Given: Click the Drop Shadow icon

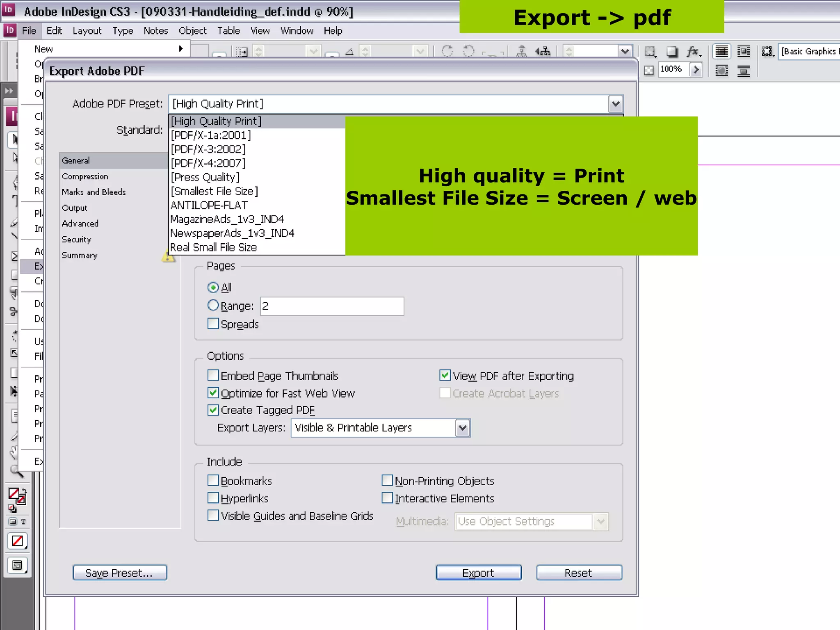Looking at the screenshot, I should [x=671, y=52].
